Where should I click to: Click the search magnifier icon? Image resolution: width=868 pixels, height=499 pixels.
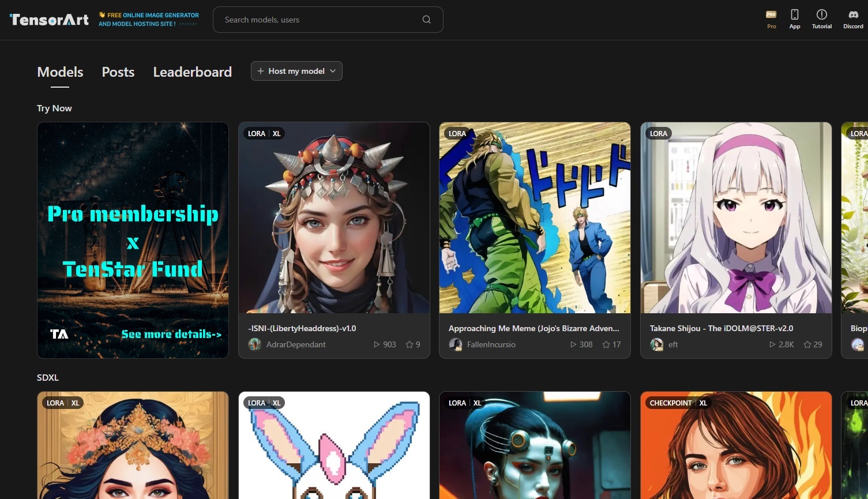[426, 20]
